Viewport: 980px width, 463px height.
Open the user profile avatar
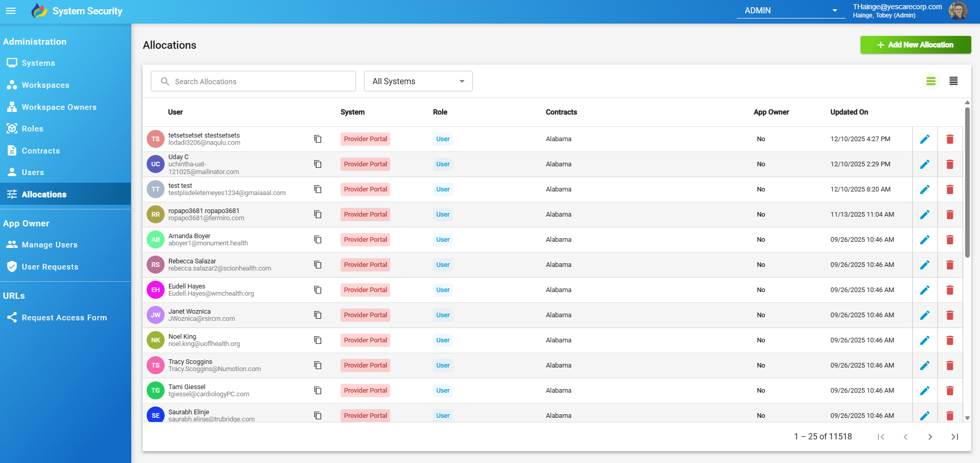(958, 10)
